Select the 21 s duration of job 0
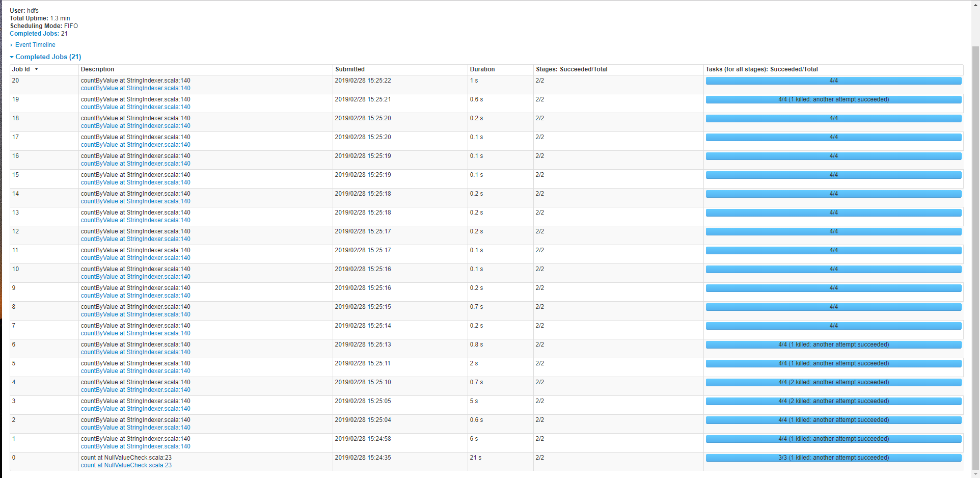Viewport: 980px width, 478px height. 475,458
